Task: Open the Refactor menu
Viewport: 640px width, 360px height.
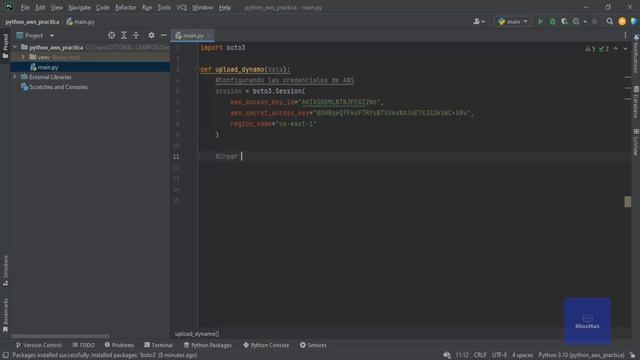Action: coord(125,7)
